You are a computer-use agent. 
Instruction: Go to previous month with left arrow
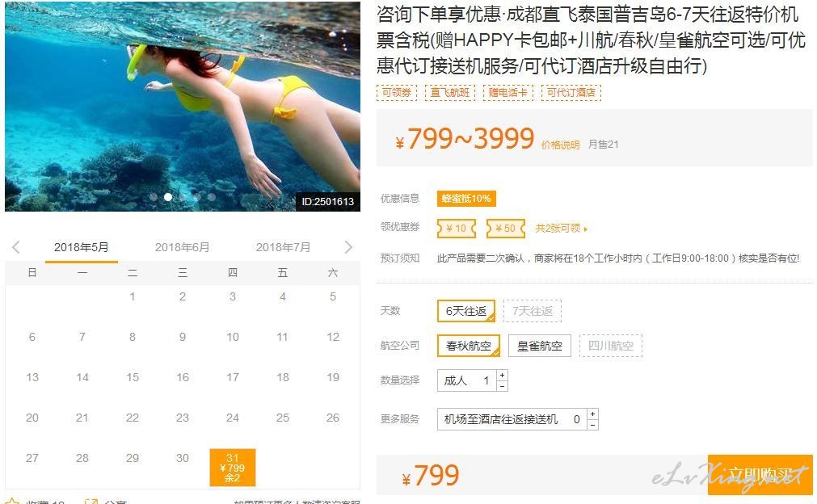pyautogui.click(x=15, y=247)
